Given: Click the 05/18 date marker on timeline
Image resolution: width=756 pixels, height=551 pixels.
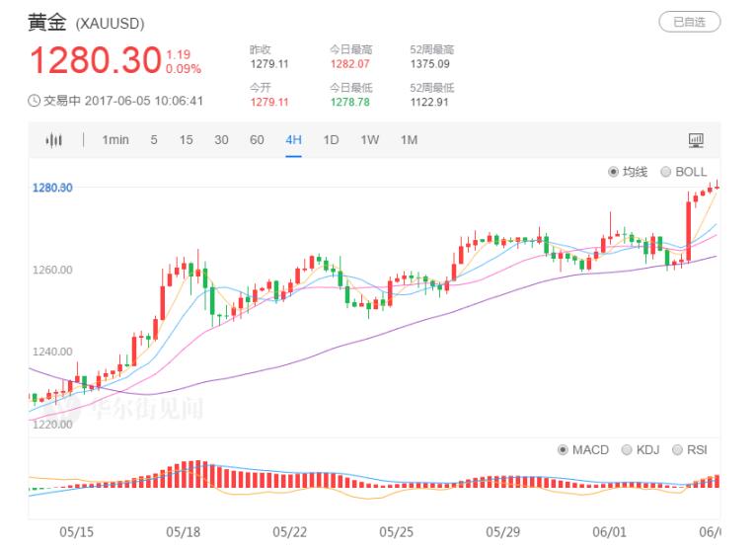Looking at the screenshot, I should coord(185,531).
